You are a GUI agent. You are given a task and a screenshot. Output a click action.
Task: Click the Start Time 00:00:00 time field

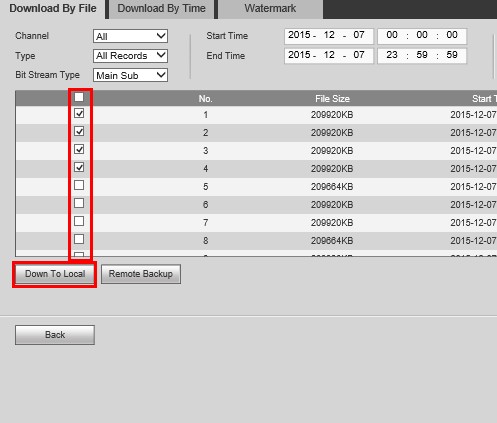[x=422, y=36]
